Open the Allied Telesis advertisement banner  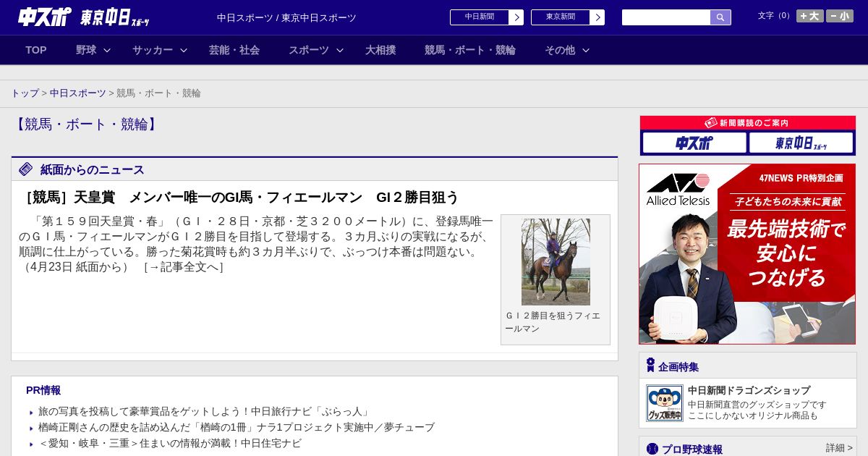pyautogui.click(x=747, y=254)
